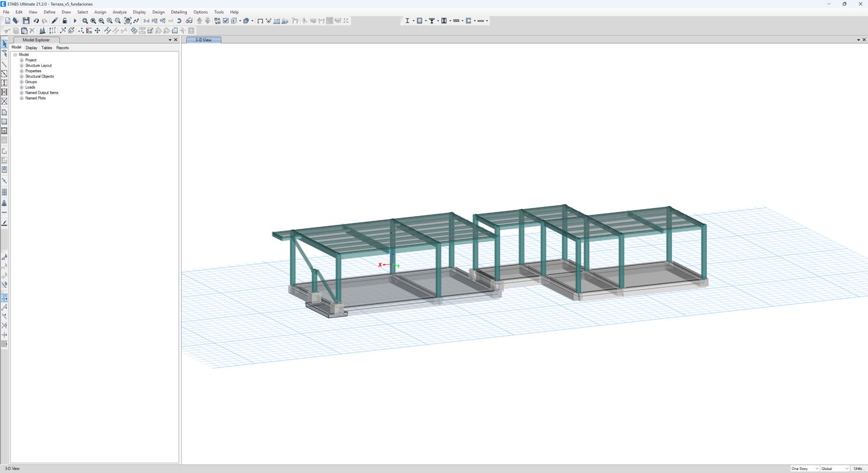Open the I-section steel frame design dropdown

413,21
